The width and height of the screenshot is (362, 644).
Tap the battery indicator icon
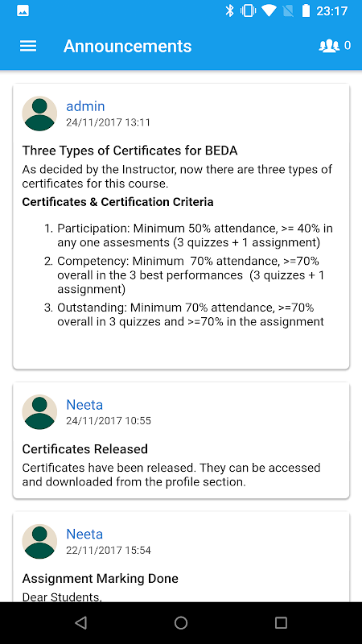click(x=306, y=10)
